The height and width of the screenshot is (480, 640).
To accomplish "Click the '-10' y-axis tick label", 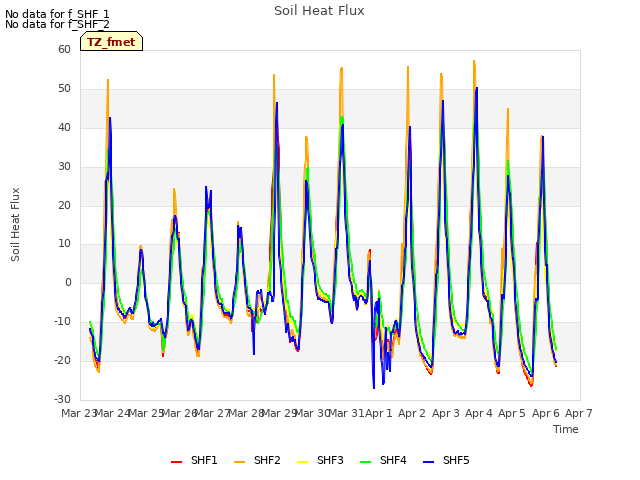I will coord(62,322).
